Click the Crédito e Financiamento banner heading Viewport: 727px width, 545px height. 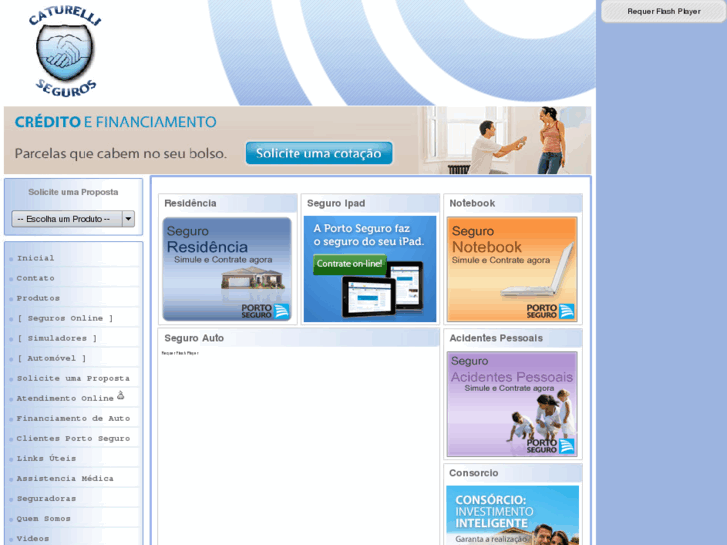(115, 122)
